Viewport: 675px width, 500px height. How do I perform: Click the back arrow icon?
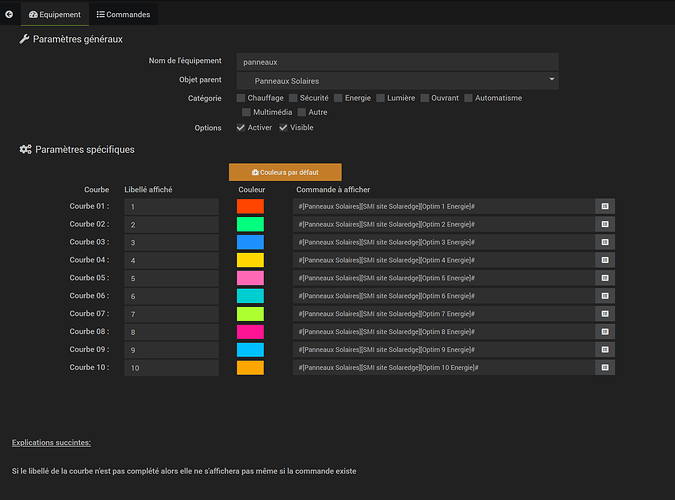pyautogui.click(x=9, y=15)
